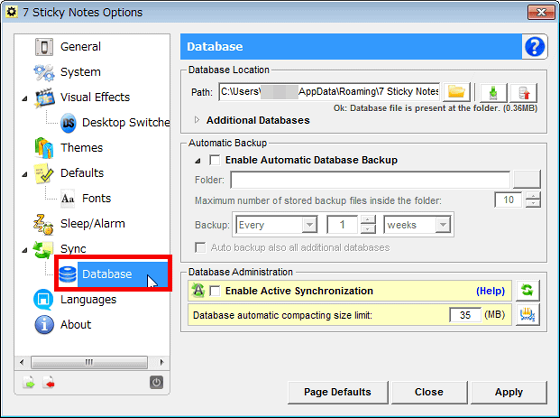Select Desktop Switcher sub-item
This screenshot has width=560, height=418.
126,123
